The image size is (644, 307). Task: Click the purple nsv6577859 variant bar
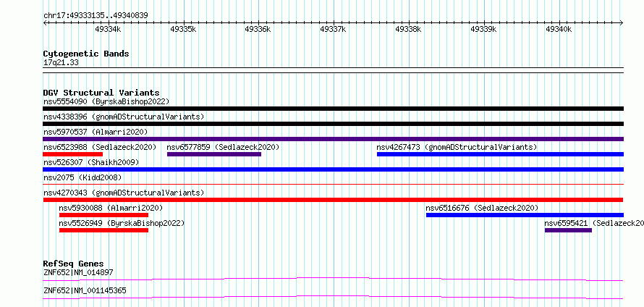pyautogui.click(x=214, y=154)
